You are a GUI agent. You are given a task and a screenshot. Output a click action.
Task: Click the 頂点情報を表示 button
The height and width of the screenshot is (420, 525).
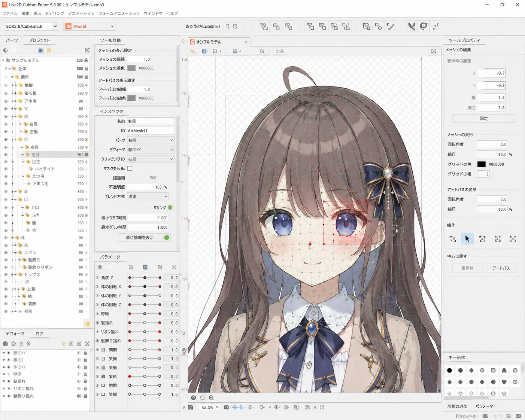pos(140,237)
